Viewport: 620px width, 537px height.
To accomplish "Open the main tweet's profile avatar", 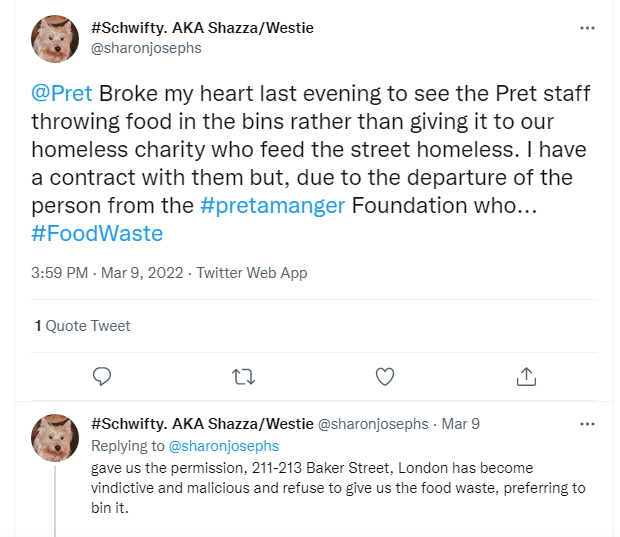I will coord(55,38).
